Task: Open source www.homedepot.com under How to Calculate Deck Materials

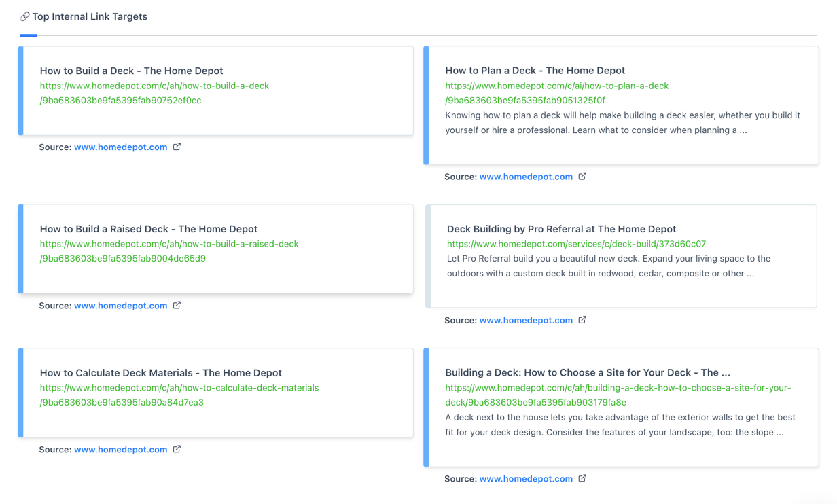Action: (x=120, y=450)
